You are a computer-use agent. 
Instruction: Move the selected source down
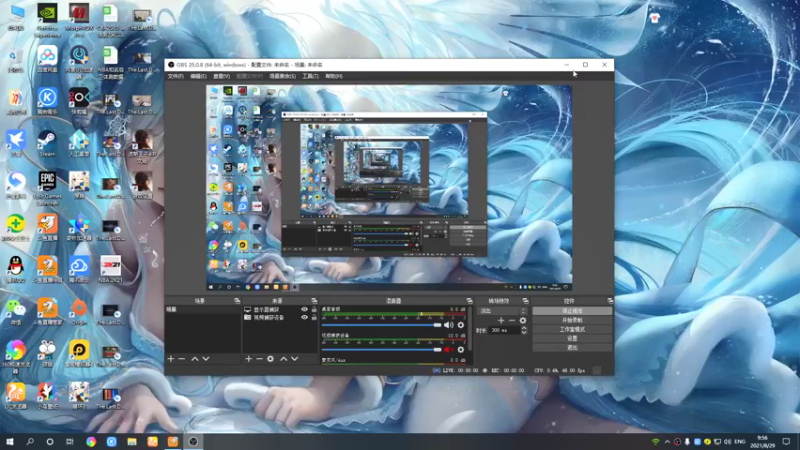pos(294,359)
